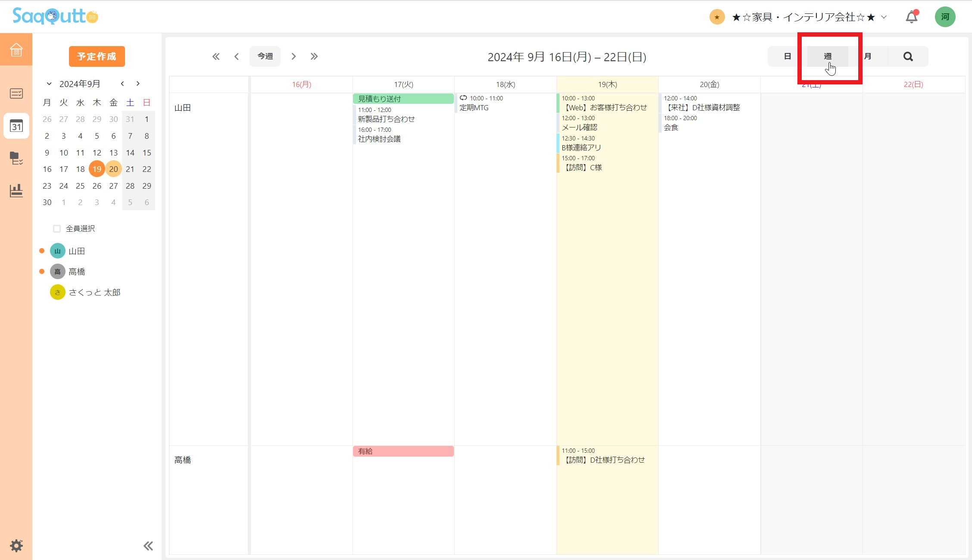Expand the 2024年9月 month dropdown chevron
The width and height of the screenshot is (972, 560).
point(49,84)
